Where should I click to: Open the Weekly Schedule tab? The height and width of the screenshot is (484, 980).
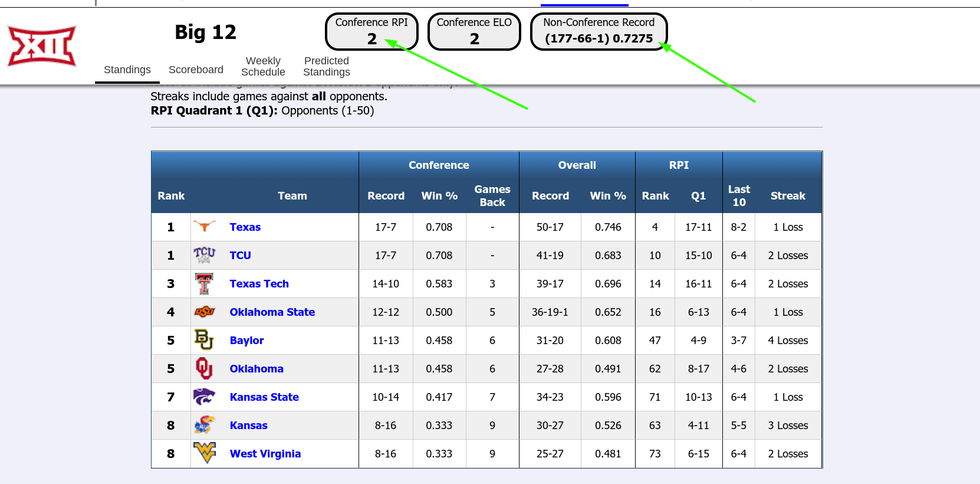(x=263, y=66)
